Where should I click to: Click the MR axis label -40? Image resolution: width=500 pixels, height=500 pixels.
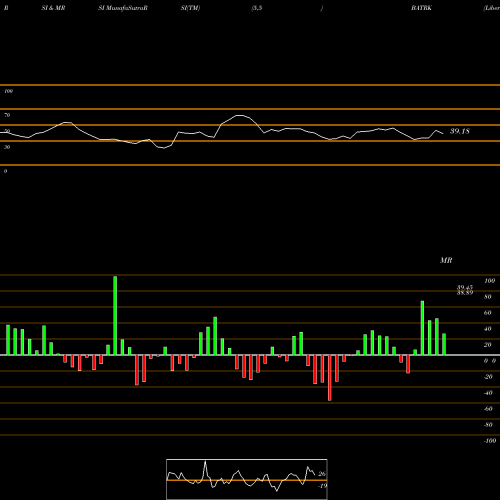point(488,393)
